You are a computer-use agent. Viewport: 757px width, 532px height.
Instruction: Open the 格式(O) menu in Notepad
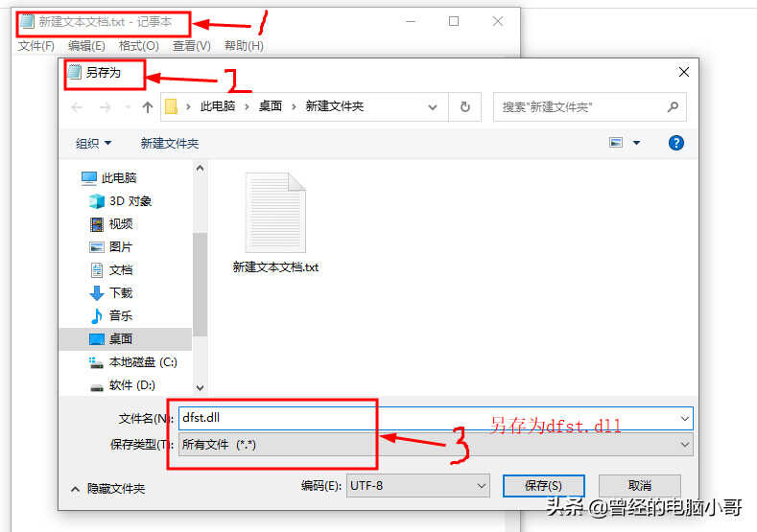[x=138, y=46]
